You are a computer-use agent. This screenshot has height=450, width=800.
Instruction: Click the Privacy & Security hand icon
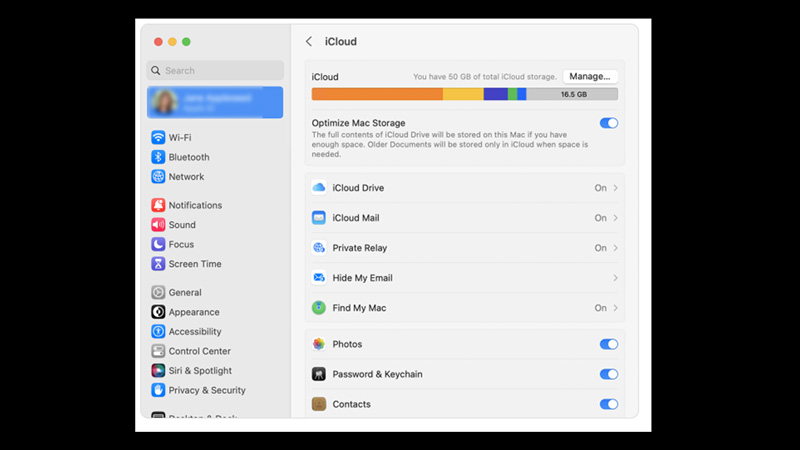pos(158,390)
